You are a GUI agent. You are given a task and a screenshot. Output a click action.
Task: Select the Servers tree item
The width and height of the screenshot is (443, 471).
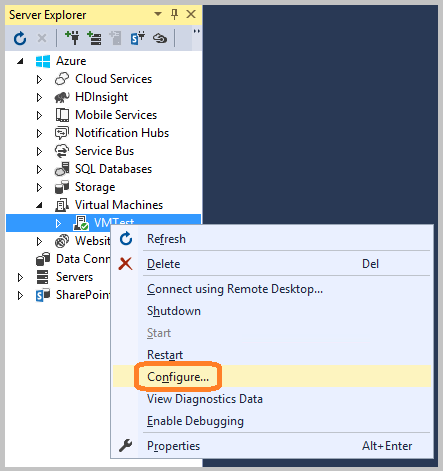pos(74,277)
